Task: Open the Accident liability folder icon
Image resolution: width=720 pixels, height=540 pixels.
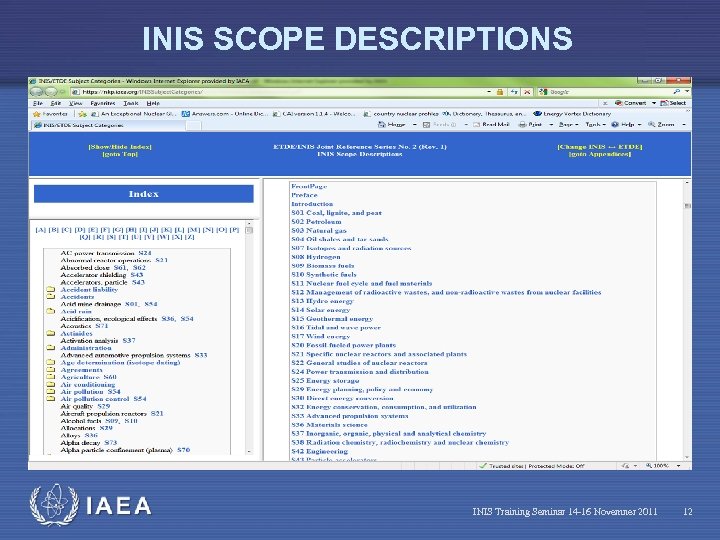Action: point(51,290)
